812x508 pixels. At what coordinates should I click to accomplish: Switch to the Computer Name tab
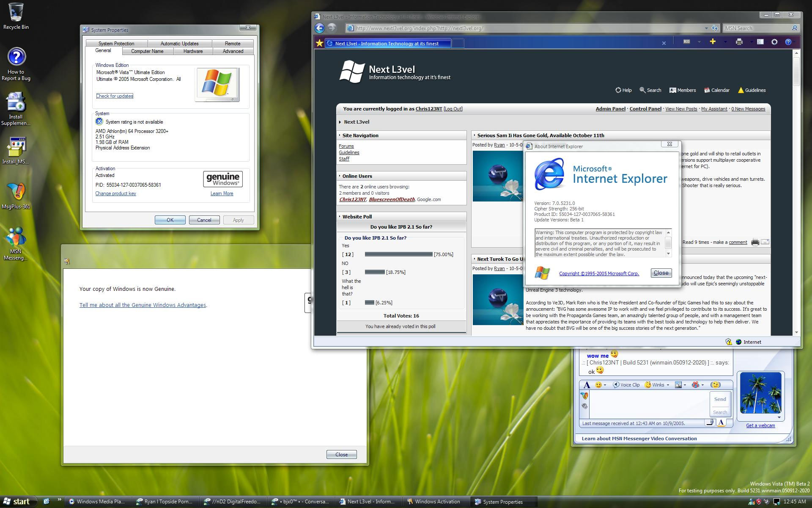pyautogui.click(x=147, y=51)
